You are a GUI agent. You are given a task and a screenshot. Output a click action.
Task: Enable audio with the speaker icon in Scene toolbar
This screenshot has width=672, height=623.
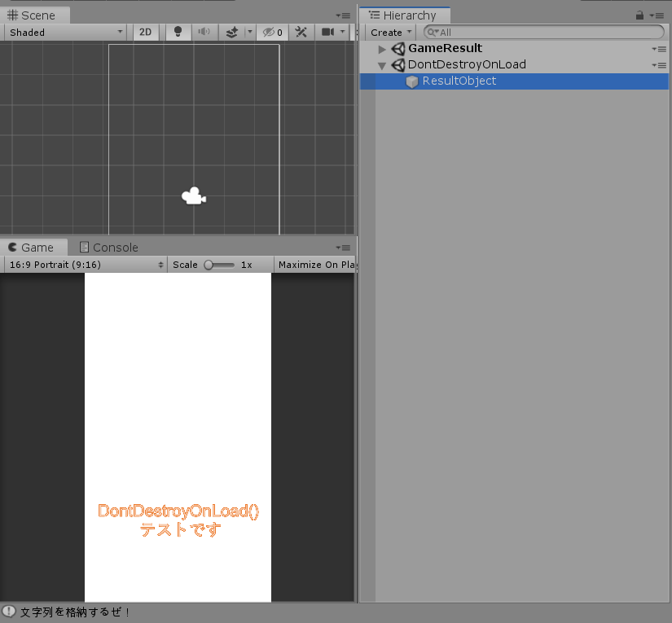point(203,32)
